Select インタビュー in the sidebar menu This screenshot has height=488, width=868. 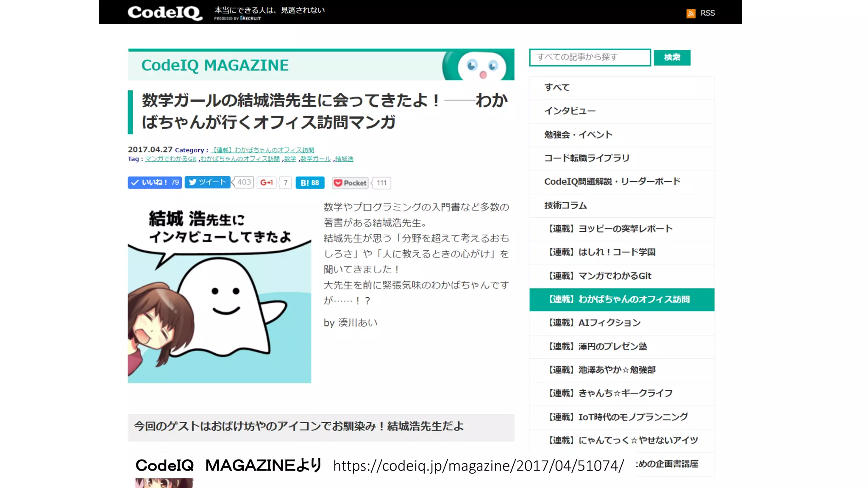tap(622, 111)
